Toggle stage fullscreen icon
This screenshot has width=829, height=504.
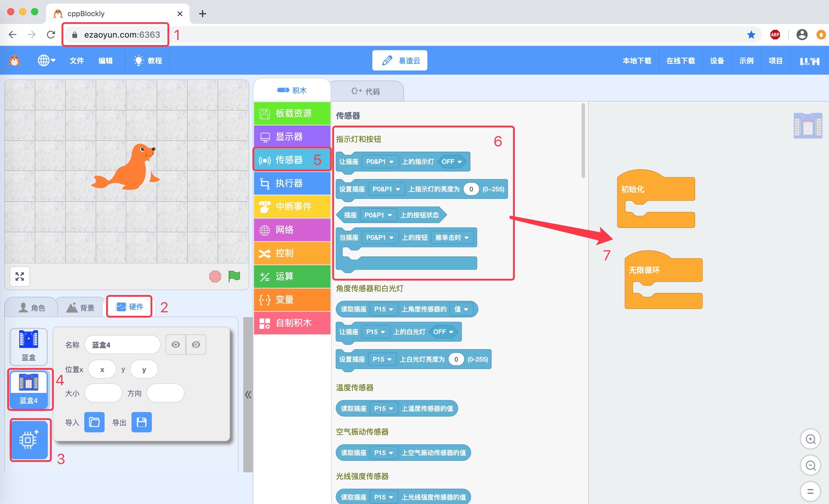pyautogui.click(x=20, y=276)
